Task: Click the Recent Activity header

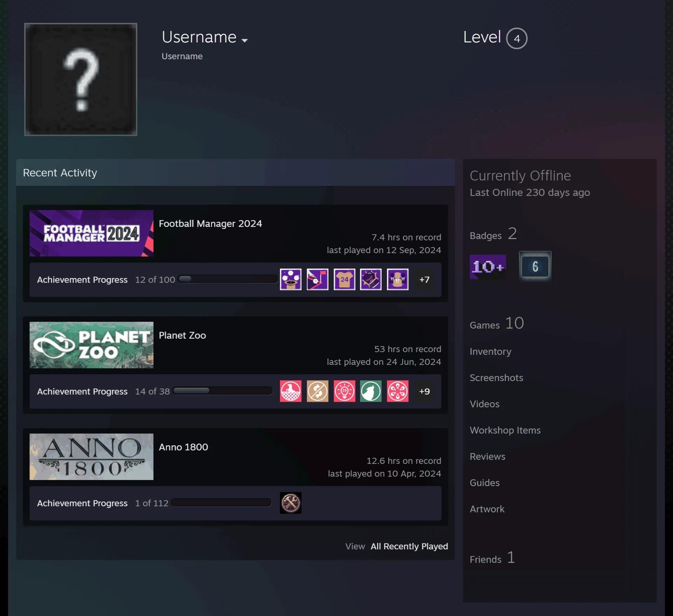Action: pos(236,172)
